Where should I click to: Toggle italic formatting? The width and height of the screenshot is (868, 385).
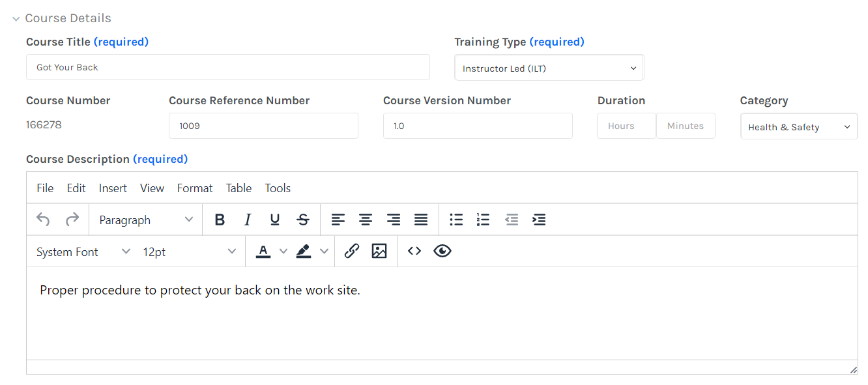248,220
